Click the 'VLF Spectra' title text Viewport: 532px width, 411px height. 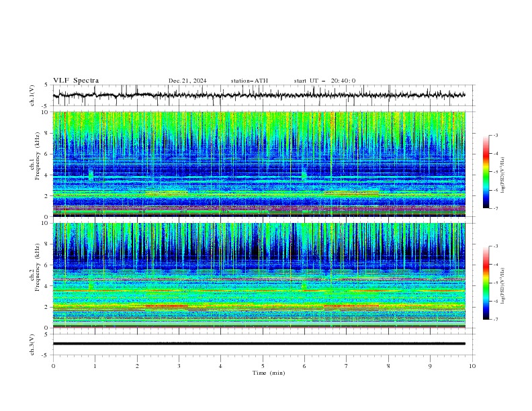coord(76,81)
